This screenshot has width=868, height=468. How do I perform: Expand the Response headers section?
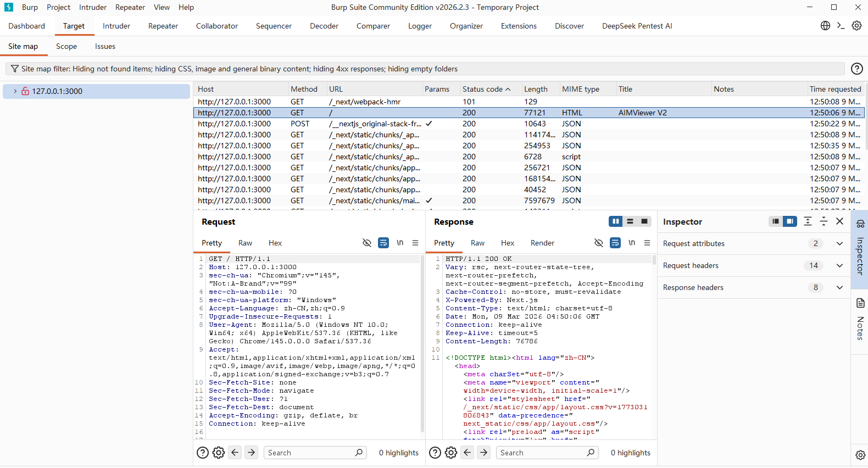pos(839,287)
